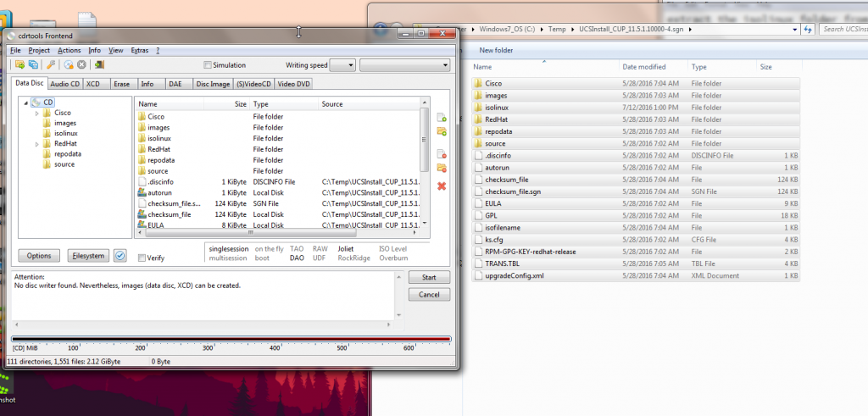Image resolution: width=868 pixels, height=416 pixels.
Task: Click the RedHat folder icon in Explorer window
Action: tap(478, 119)
